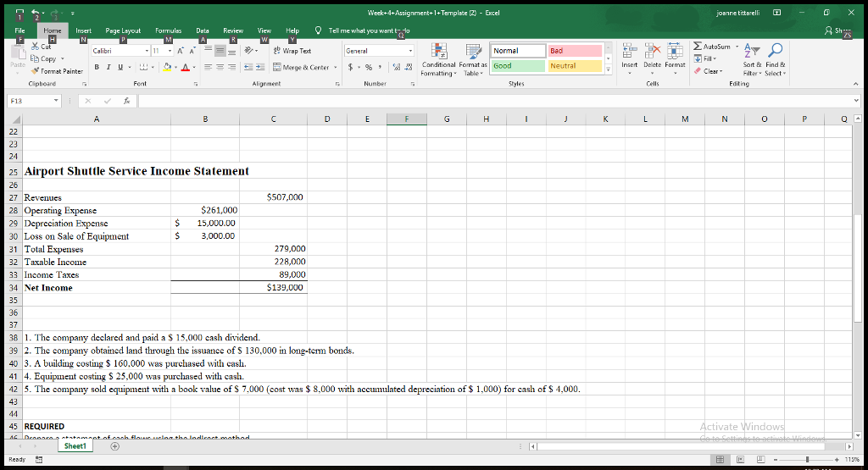This screenshot has height=470, width=868.
Task: Switch to the Formulas tab
Action: (x=169, y=30)
